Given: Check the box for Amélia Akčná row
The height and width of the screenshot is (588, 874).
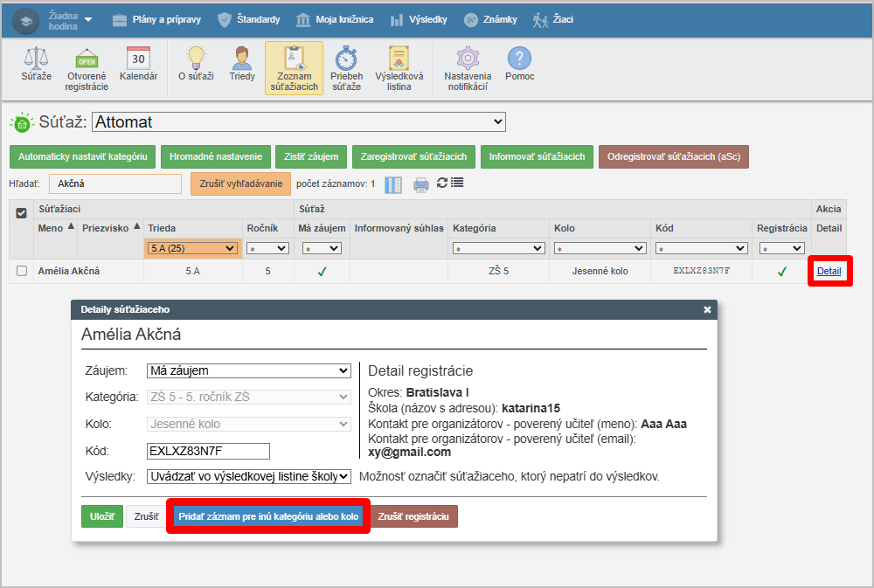Looking at the screenshot, I should 22,271.
